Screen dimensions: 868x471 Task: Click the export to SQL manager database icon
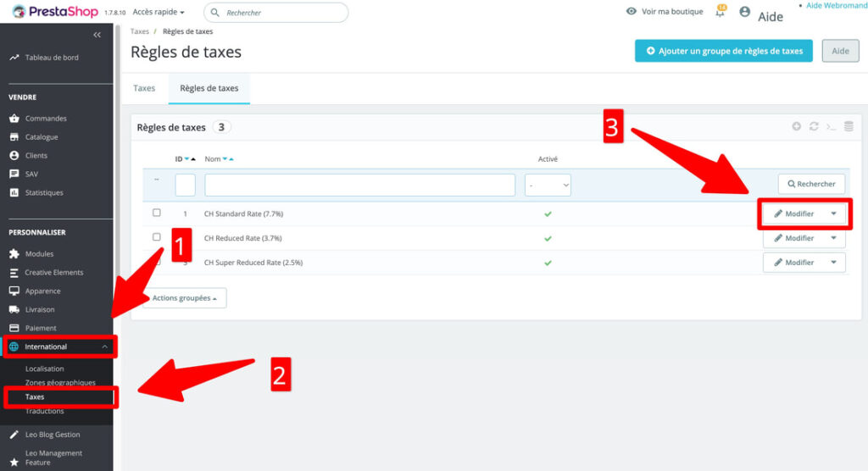(x=848, y=127)
